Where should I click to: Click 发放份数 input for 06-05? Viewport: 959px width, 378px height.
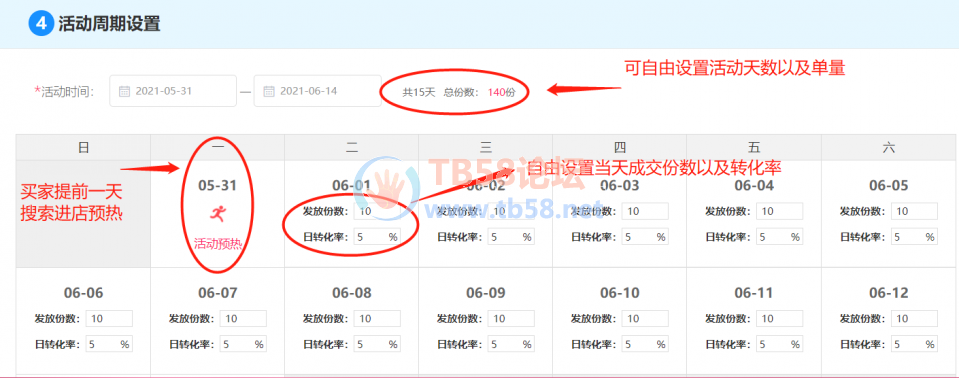pyautogui.click(x=914, y=212)
